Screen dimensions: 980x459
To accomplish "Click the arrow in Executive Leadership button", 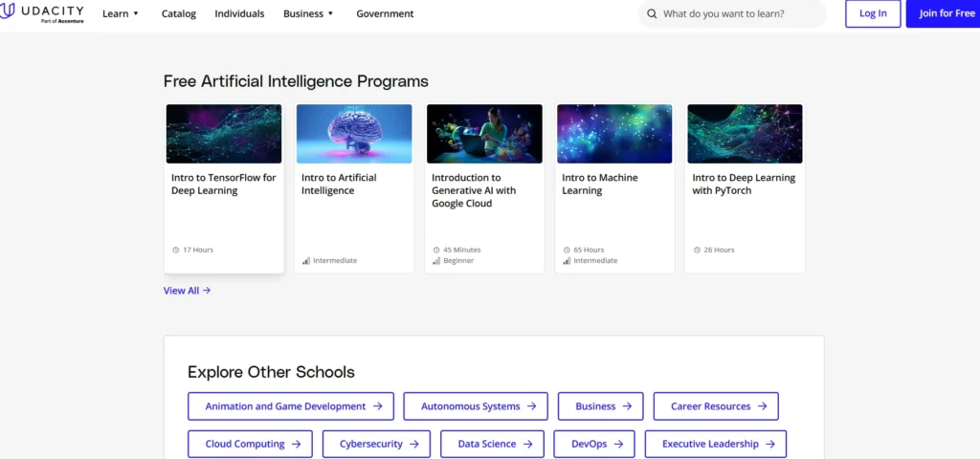I will tap(770, 444).
